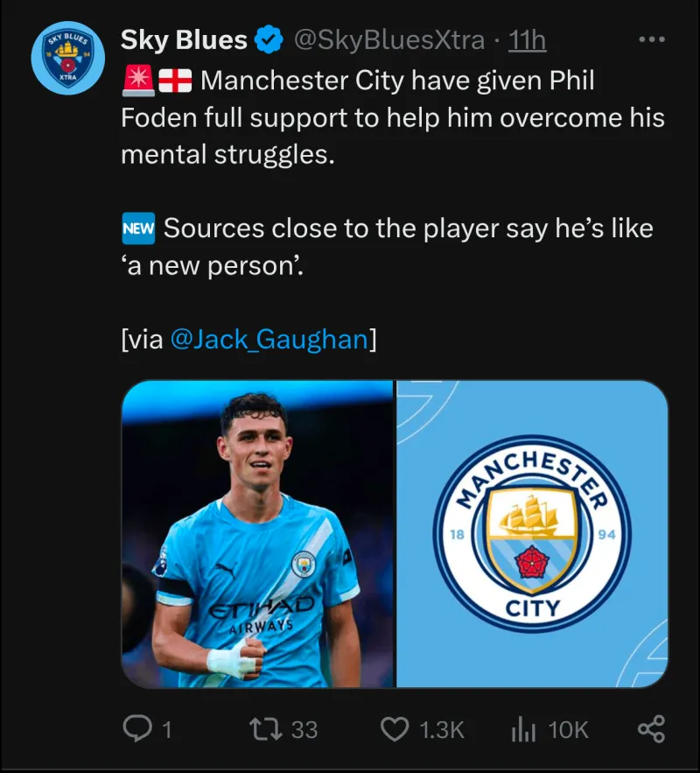
Task: Click the share icon on the tweet
Action: click(651, 728)
